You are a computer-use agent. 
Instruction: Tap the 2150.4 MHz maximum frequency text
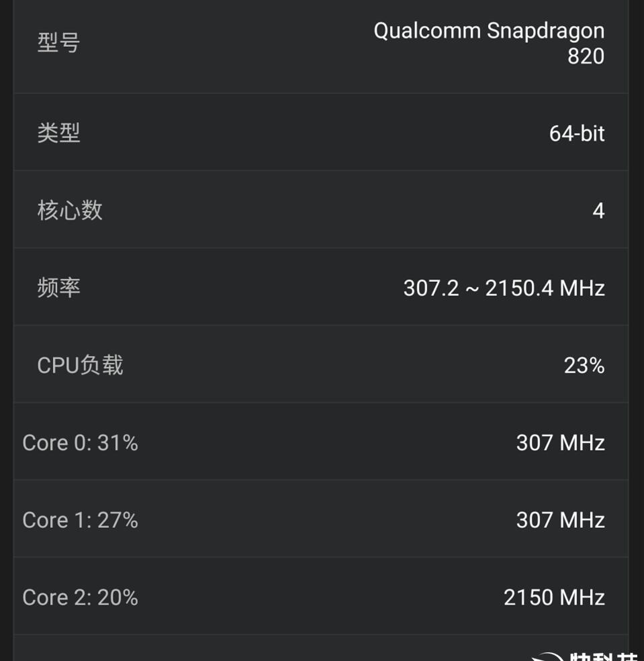pyautogui.click(x=545, y=289)
